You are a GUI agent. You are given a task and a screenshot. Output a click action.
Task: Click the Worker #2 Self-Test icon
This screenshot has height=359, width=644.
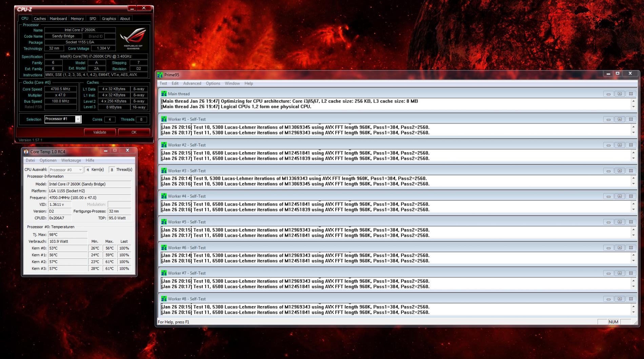[164, 145]
